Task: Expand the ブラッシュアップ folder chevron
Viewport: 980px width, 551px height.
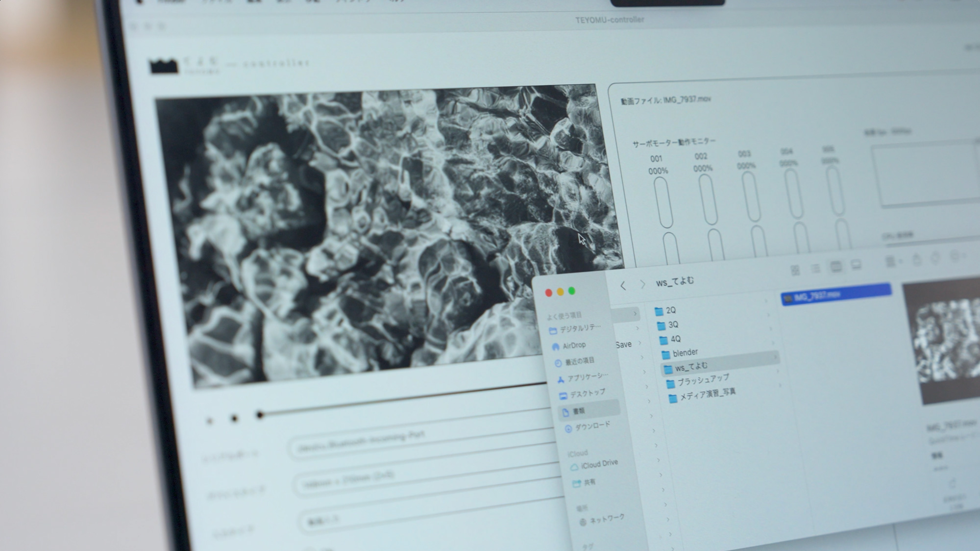Action: tap(777, 372)
